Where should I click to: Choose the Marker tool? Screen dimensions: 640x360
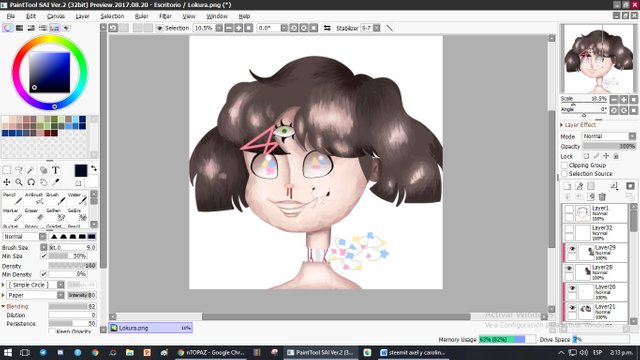click(x=12, y=215)
